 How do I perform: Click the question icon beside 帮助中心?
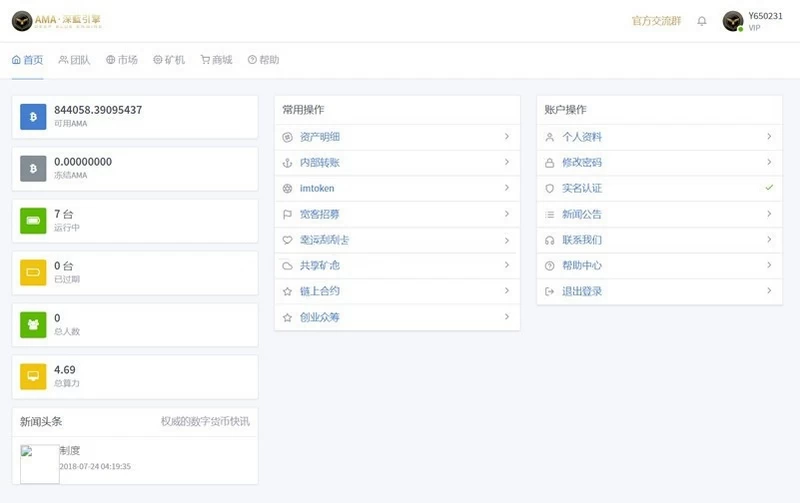point(549,266)
